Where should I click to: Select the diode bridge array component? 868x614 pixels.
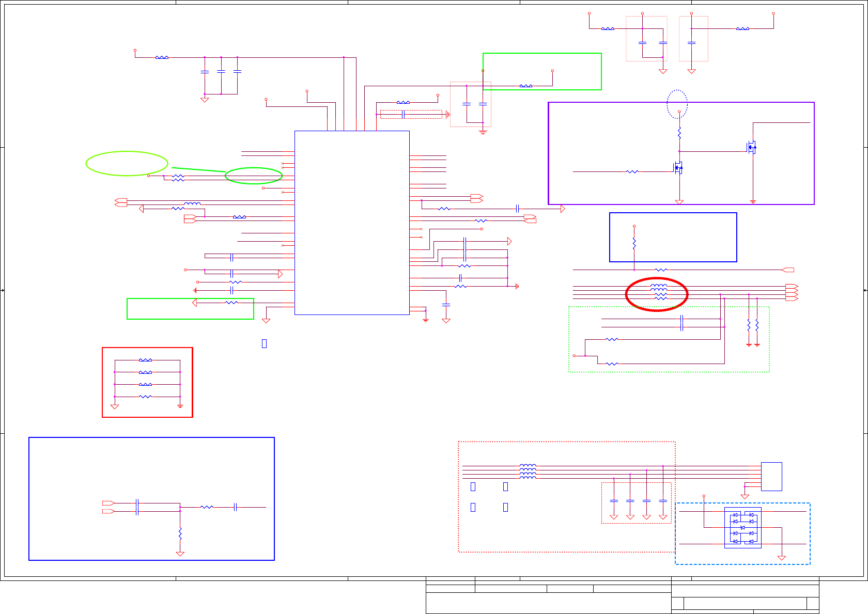(x=742, y=527)
